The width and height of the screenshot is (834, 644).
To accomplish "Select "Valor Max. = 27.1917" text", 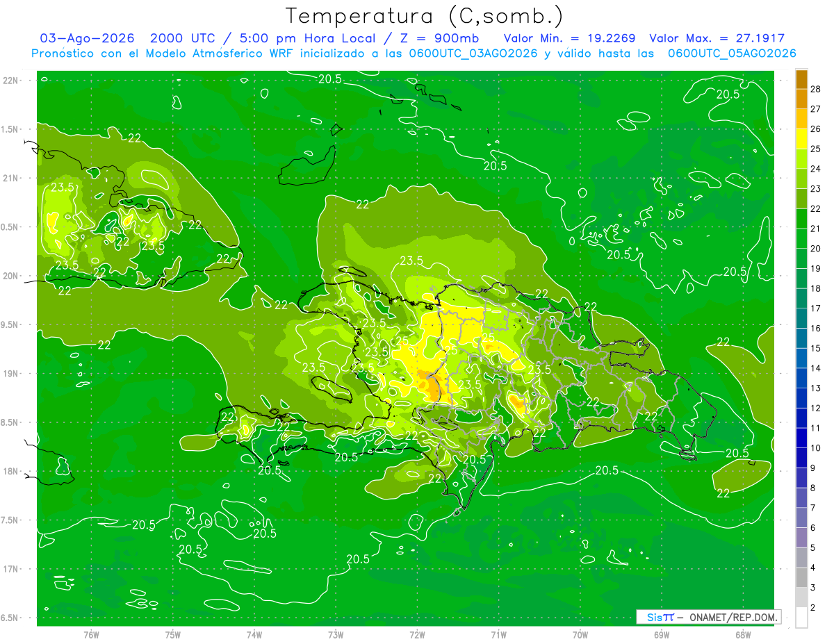I will click(x=717, y=38).
